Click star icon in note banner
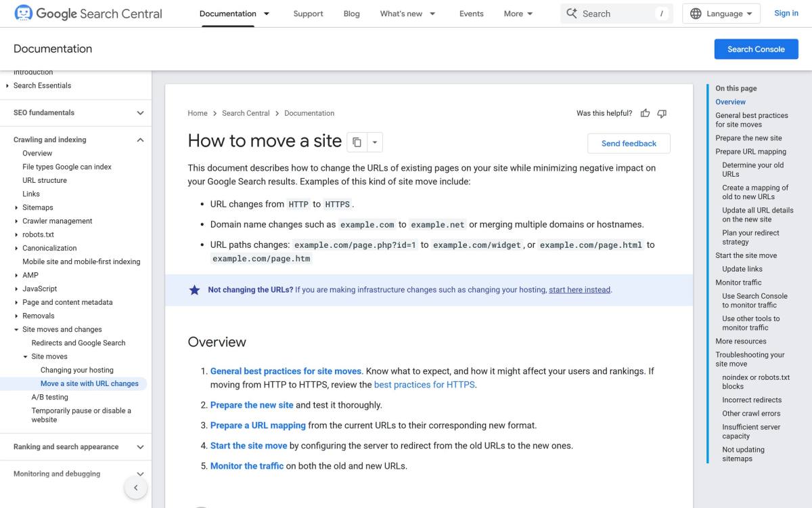Image resolution: width=812 pixels, height=508 pixels. 194,290
